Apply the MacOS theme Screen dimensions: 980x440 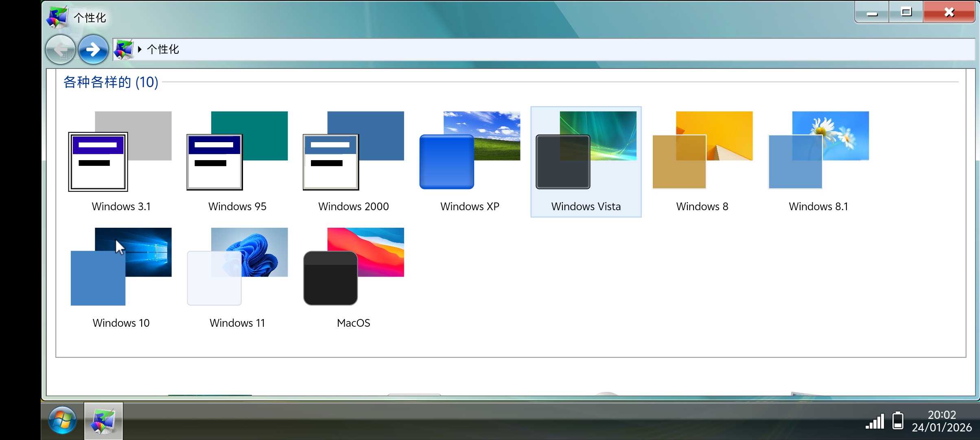(353, 277)
